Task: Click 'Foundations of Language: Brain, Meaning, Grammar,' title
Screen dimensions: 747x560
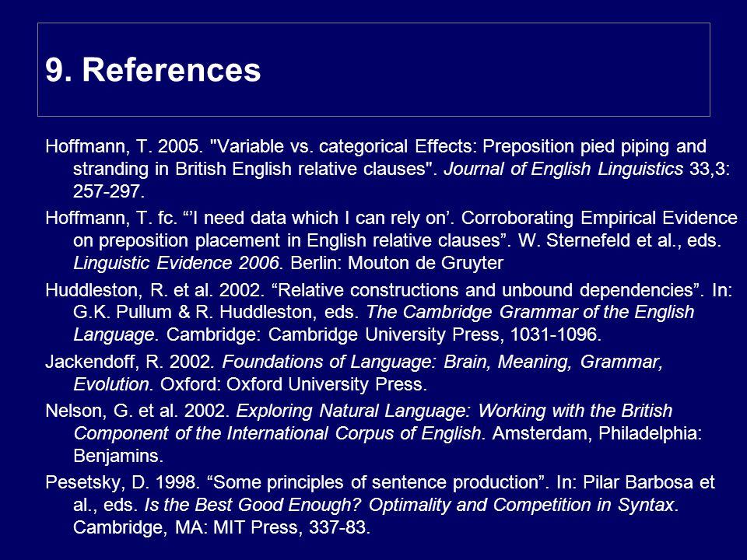Action: [443, 362]
